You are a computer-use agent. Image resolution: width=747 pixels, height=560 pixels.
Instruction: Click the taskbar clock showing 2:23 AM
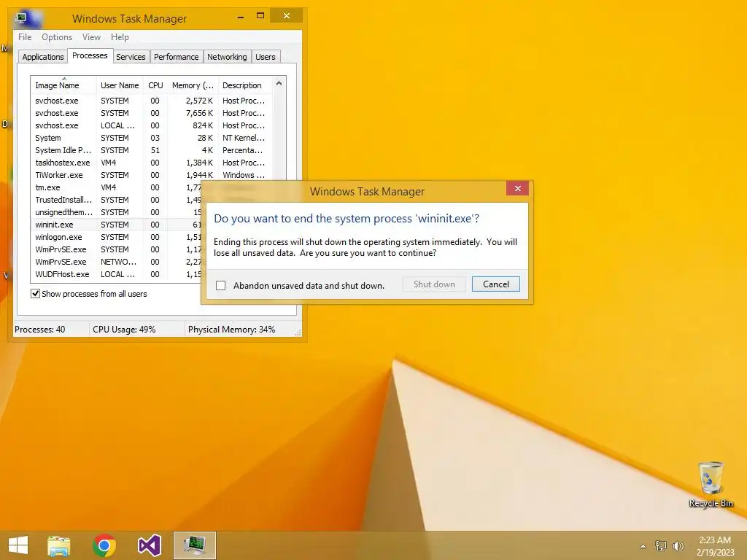(x=715, y=545)
